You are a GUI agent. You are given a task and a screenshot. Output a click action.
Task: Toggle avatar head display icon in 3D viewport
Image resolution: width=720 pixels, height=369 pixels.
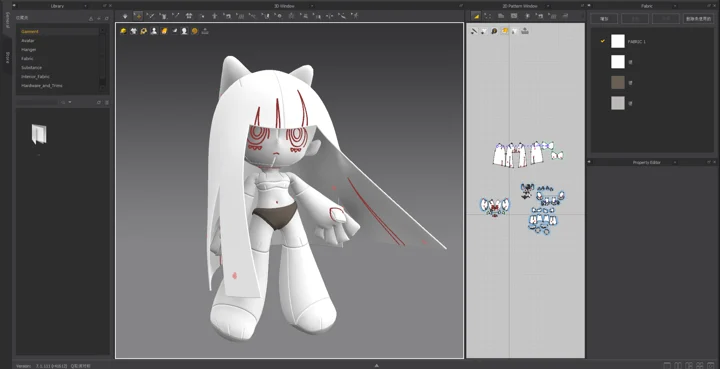coord(184,31)
